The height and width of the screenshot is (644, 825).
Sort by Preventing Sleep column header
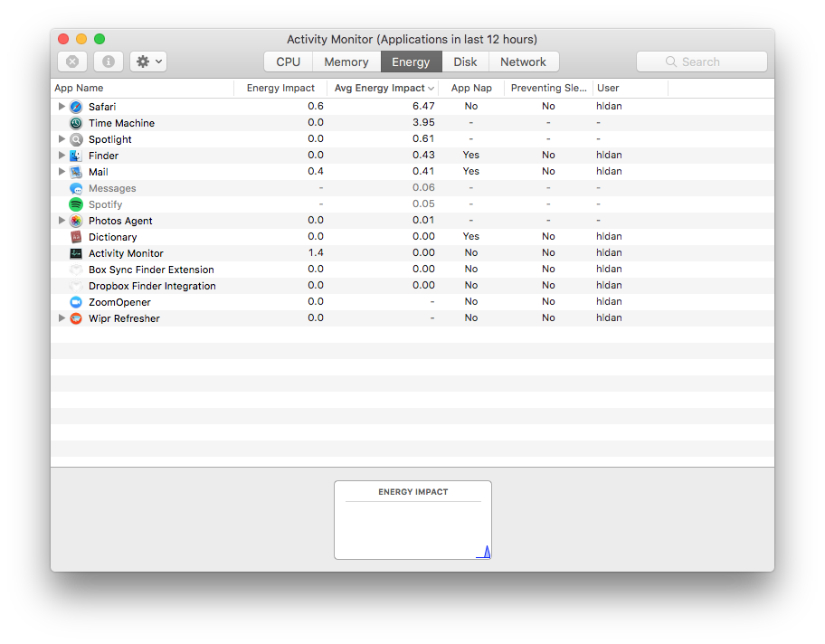click(x=549, y=88)
